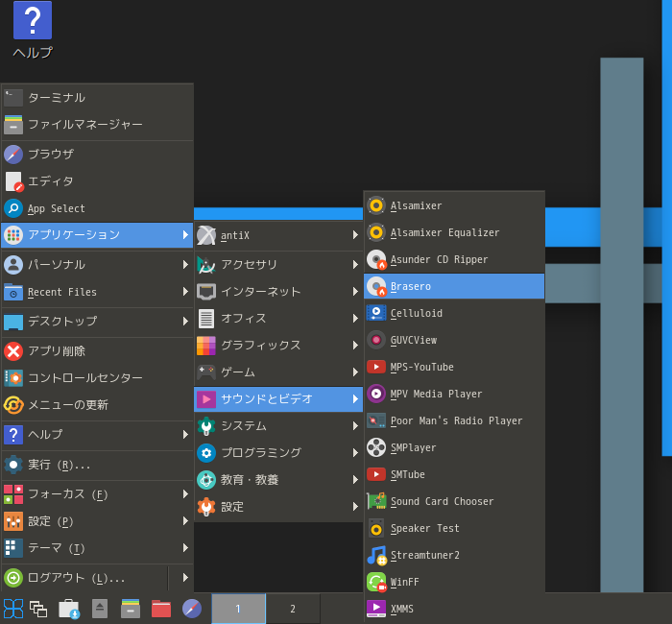The width and height of the screenshot is (672, 624).
Task: Open the アクセサリ category
Action: click(278, 265)
